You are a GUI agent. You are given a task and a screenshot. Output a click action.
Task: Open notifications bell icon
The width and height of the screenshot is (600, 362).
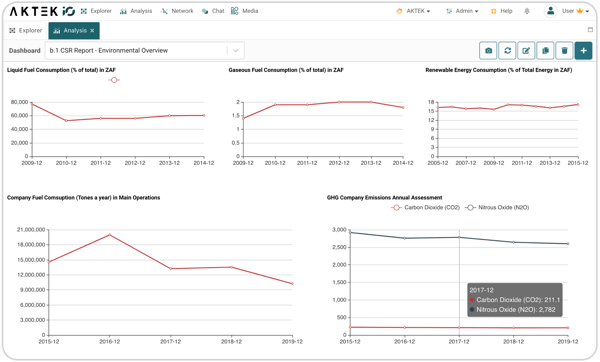tap(527, 11)
